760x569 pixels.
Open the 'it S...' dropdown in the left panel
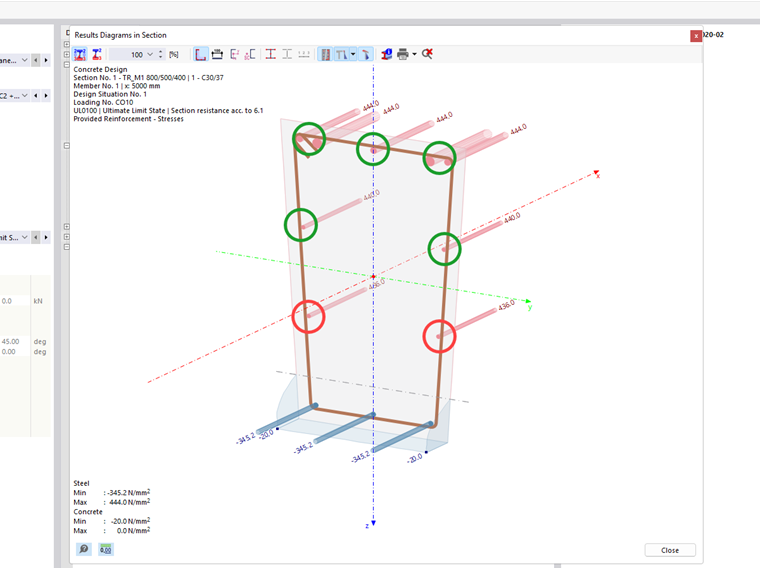pos(24,237)
